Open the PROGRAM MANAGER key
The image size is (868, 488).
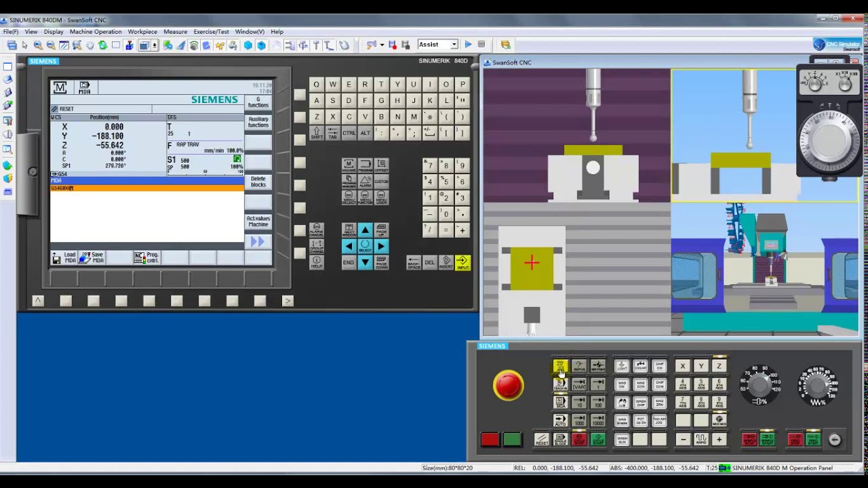point(349,182)
